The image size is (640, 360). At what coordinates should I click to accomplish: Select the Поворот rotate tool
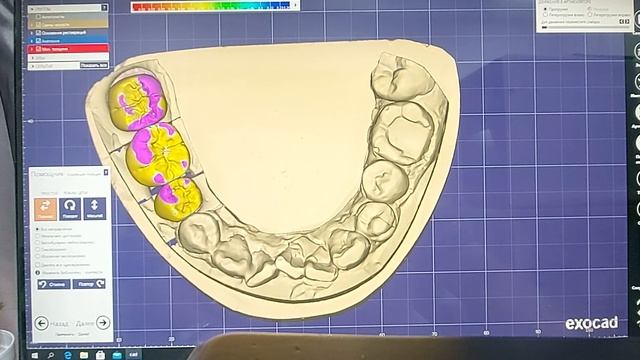(x=70, y=209)
